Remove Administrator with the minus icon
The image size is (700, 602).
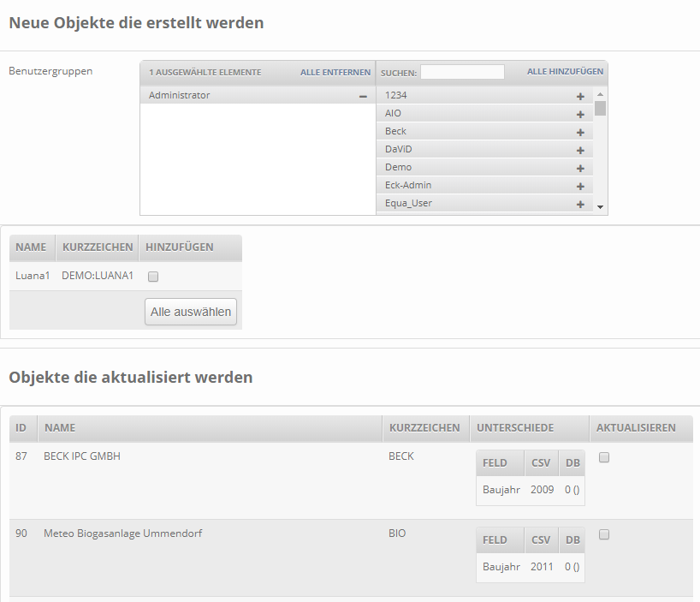coord(363,96)
